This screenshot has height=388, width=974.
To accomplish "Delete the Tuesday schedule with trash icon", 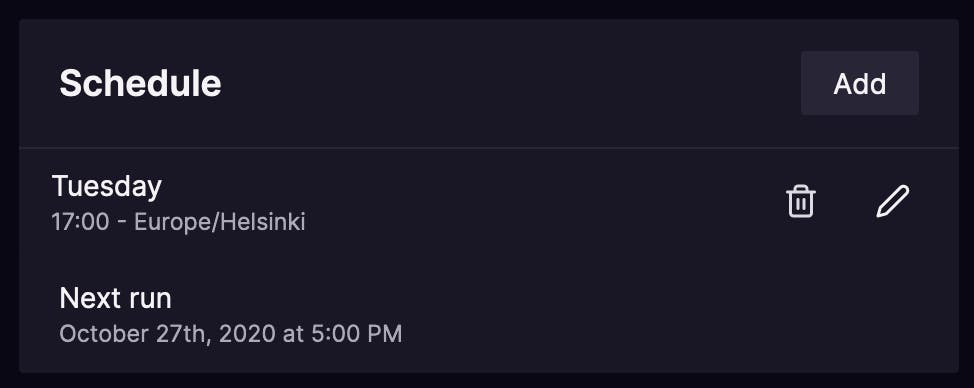I will point(801,202).
